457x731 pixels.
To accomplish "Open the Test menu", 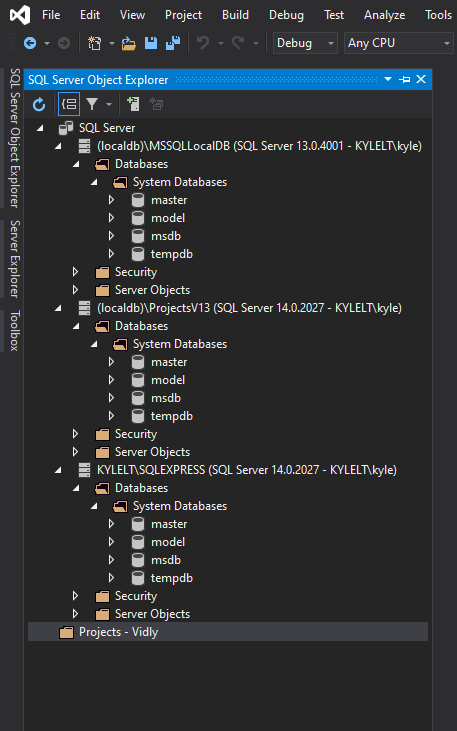I will click(334, 15).
